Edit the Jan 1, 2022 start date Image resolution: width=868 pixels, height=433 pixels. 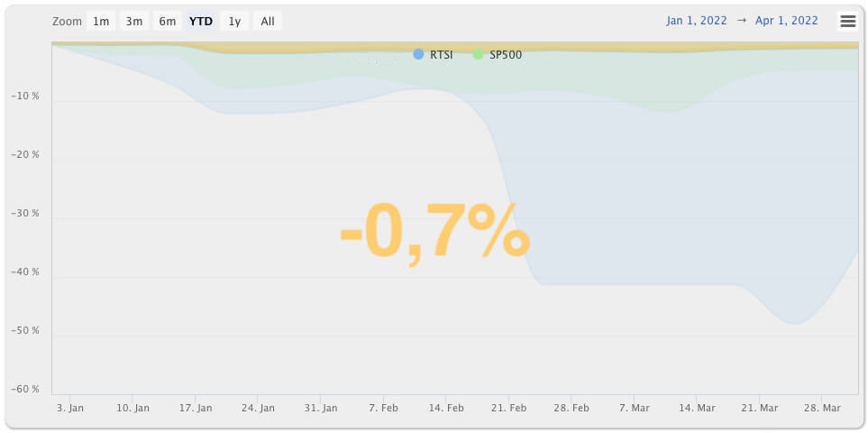point(696,21)
